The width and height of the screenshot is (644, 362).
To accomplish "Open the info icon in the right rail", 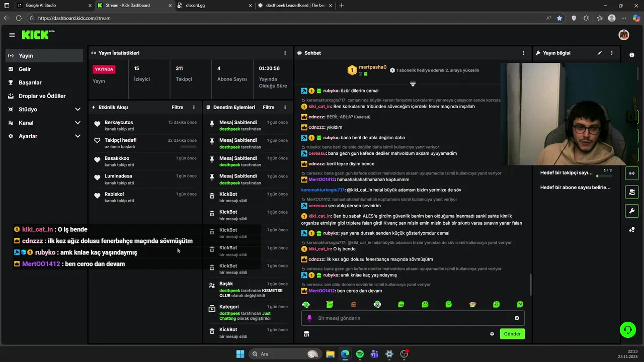I will pyautogui.click(x=632, y=55).
